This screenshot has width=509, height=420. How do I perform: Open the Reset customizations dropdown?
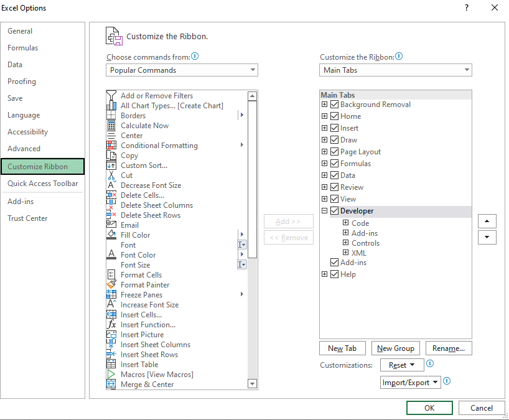tap(402, 365)
